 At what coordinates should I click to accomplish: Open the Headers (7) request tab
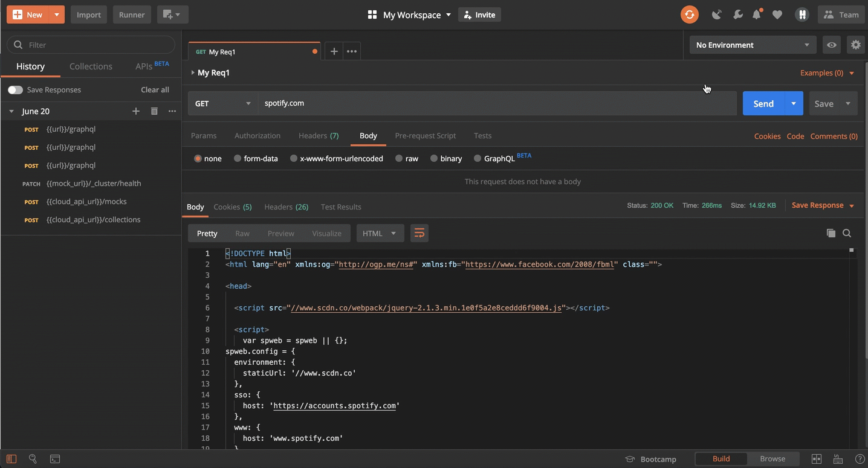[x=319, y=136]
